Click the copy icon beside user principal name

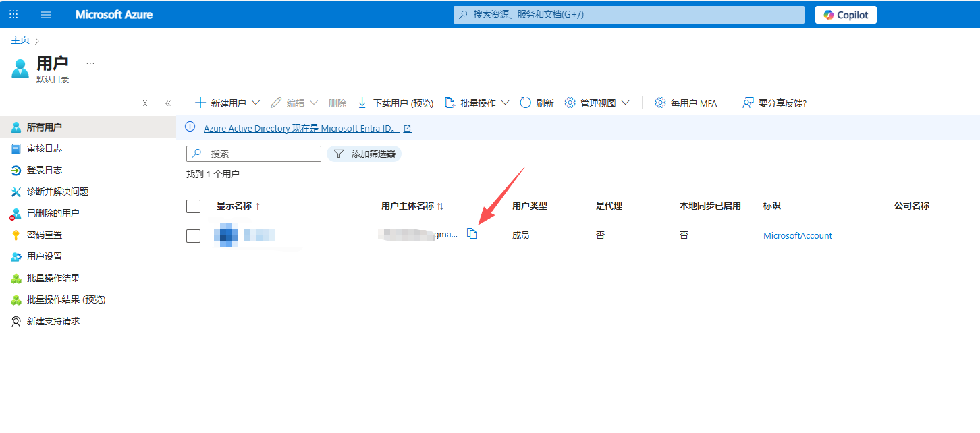[x=472, y=234]
